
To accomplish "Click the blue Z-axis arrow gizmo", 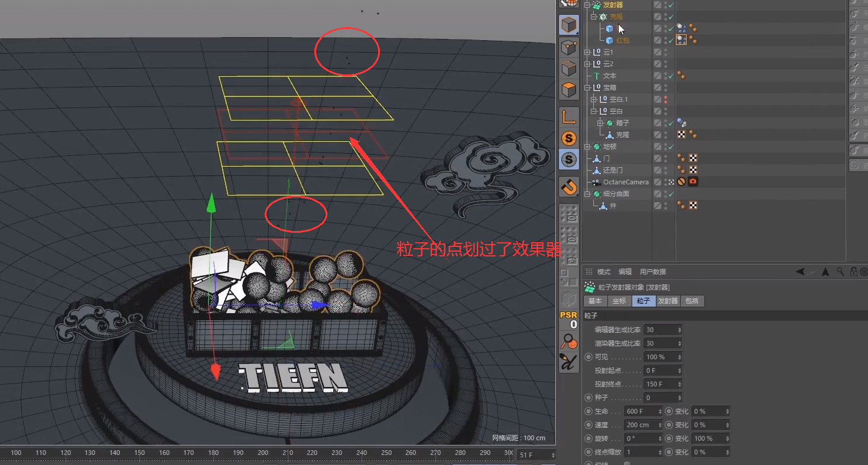I will click(x=320, y=305).
